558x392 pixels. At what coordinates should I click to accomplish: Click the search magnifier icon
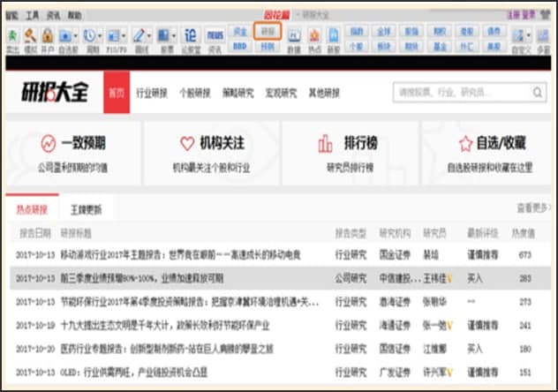[x=533, y=91]
